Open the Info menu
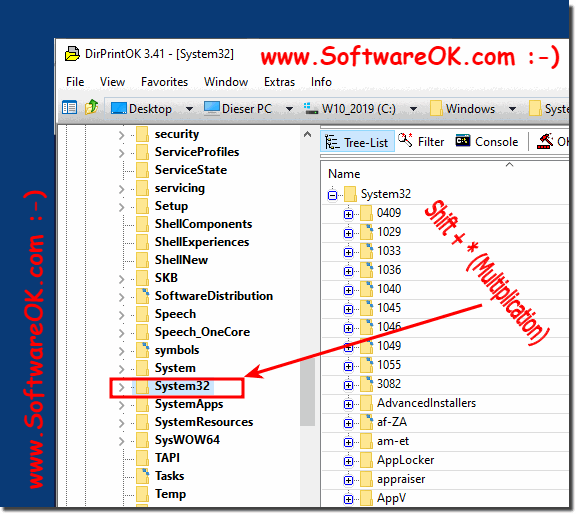Screen dimensions: 576x514 pos(321,82)
